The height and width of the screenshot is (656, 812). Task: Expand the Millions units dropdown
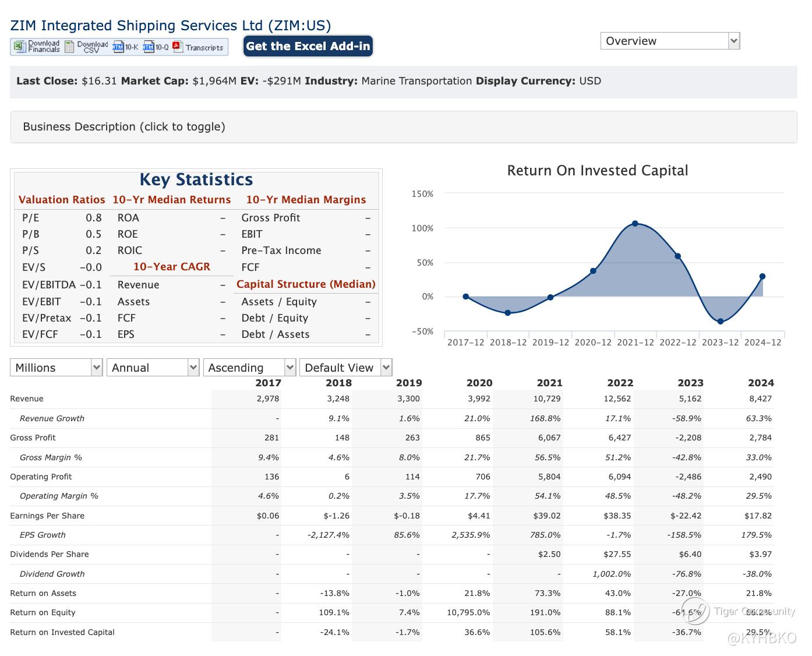click(x=57, y=368)
